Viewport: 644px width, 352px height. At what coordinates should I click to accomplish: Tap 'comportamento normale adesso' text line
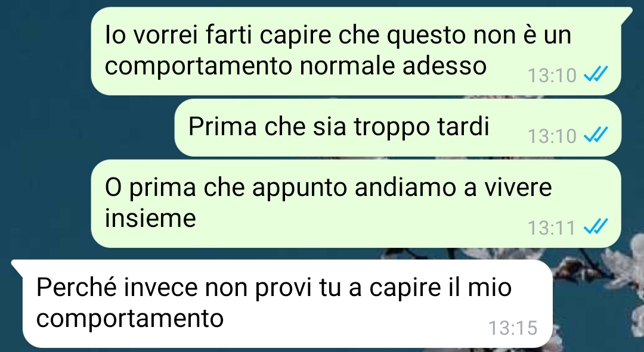coord(296,66)
